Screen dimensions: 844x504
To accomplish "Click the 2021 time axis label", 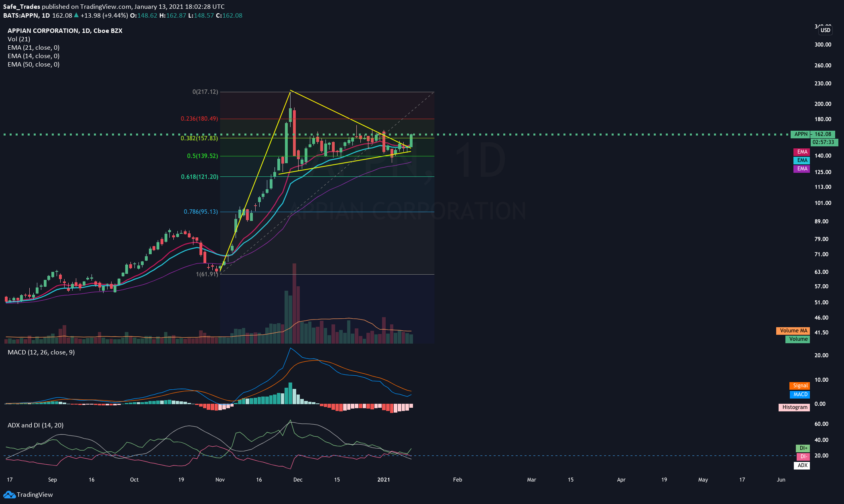I will tap(384, 480).
